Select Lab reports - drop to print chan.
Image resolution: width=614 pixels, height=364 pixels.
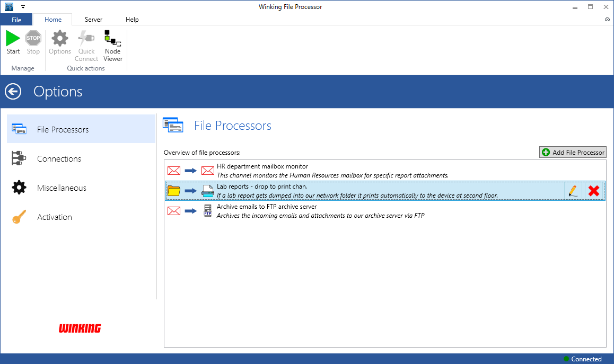[385, 191]
